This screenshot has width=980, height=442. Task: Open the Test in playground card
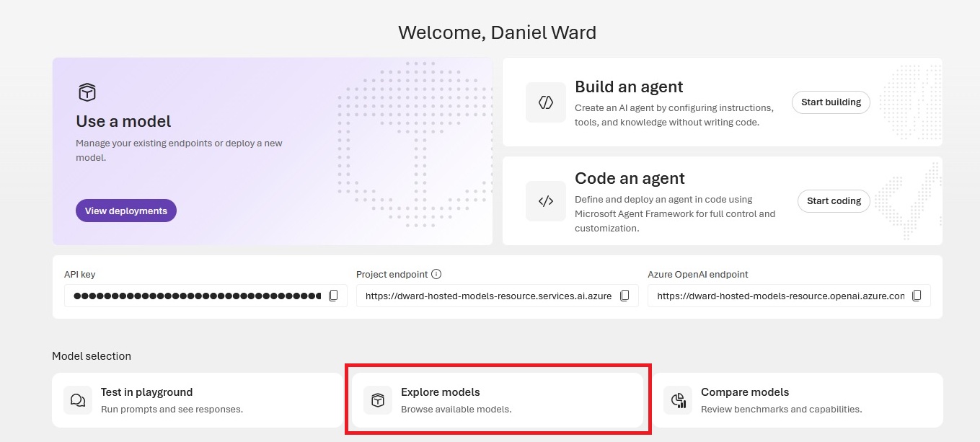coord(198,400)
